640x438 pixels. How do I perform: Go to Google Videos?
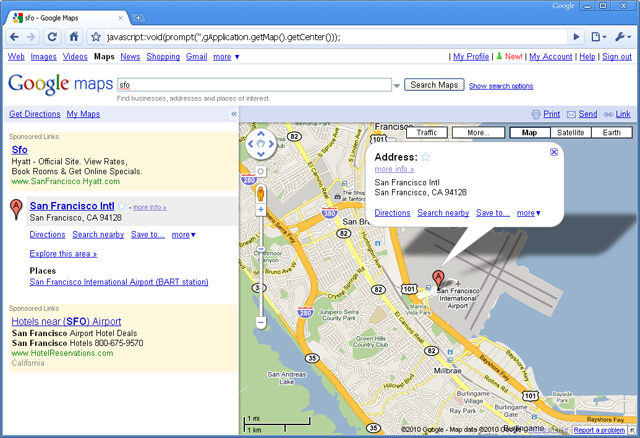pos(75,57)
